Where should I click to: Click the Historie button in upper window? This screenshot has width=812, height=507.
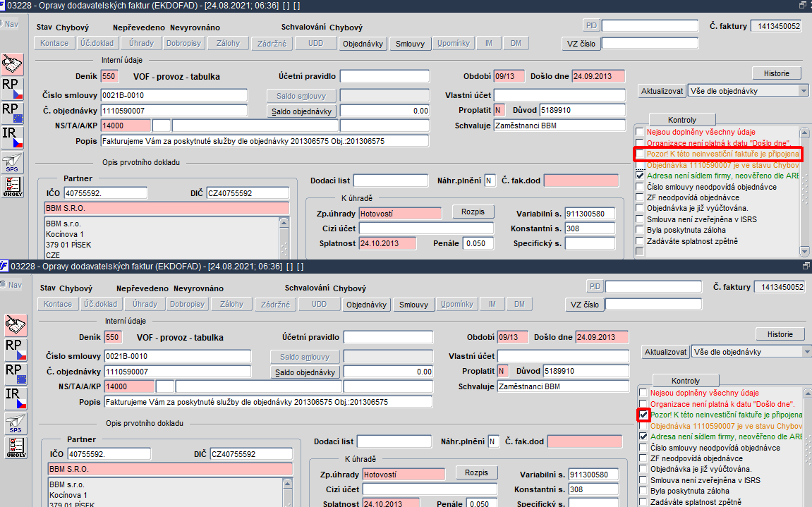click(x=776, y=73)
